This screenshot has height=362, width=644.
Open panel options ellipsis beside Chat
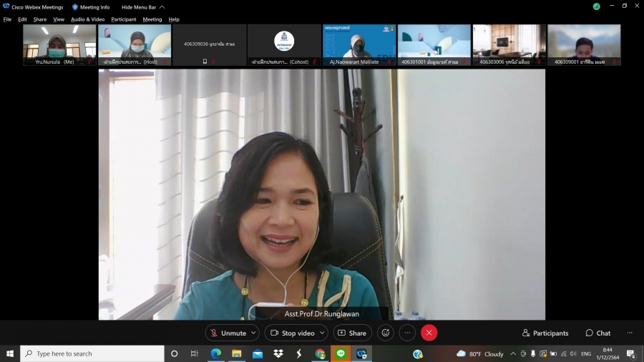pyautogui.click(x=630, y=333)
